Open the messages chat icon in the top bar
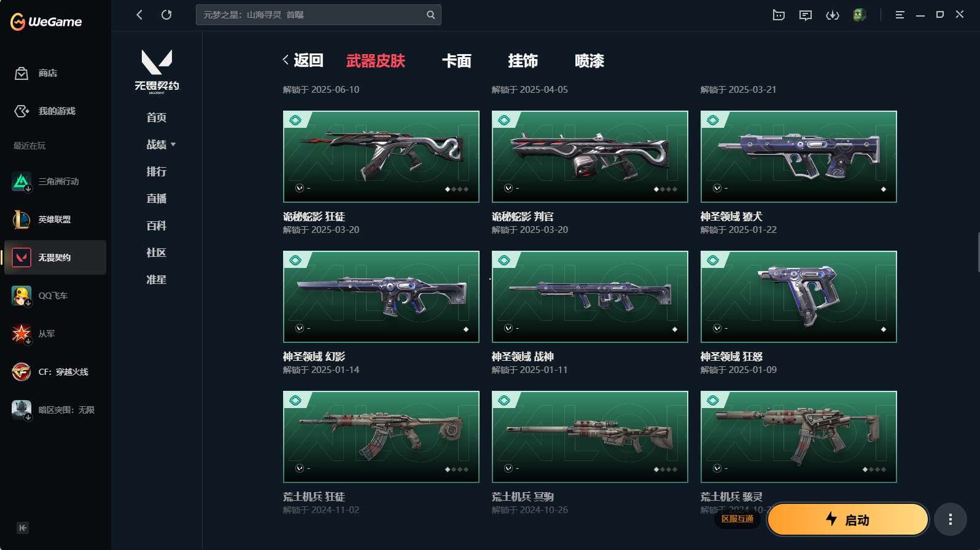980x550 pixels. [x=806, y=15]
